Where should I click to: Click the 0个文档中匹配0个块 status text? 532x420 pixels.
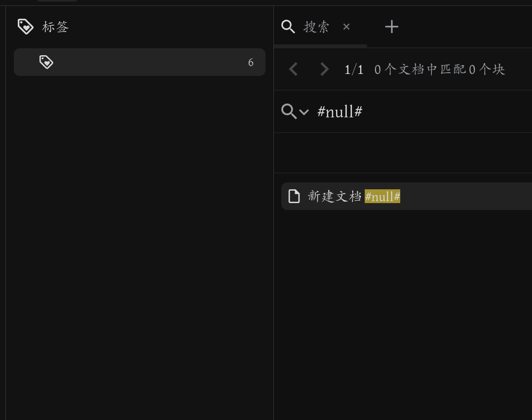point(438,69)
